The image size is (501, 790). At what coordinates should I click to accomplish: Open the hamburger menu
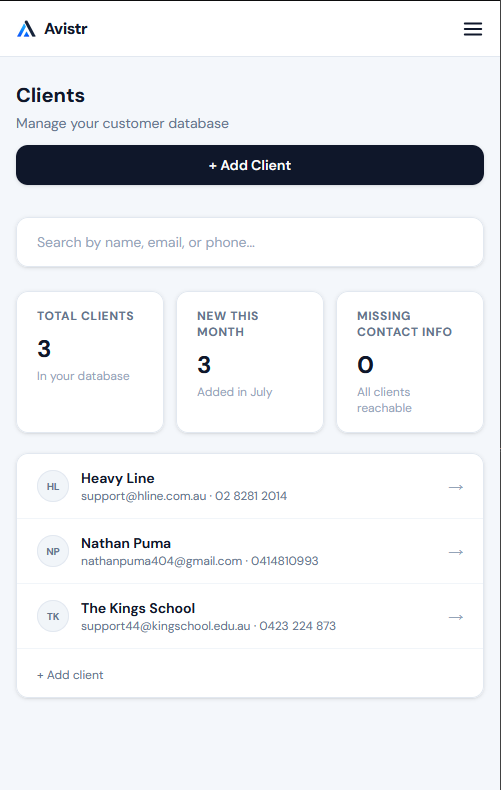click(x=473, y=29)
